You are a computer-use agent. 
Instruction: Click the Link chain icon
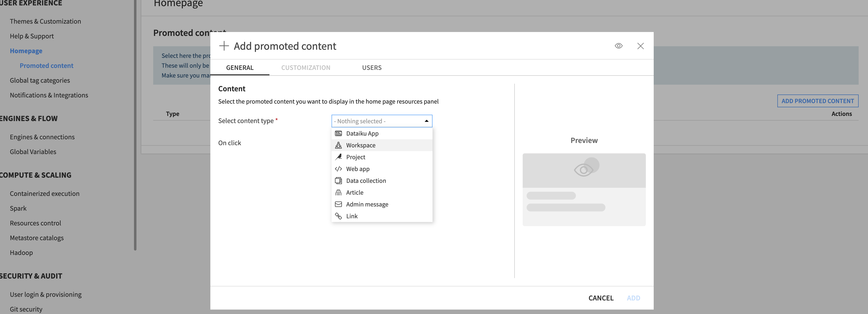click(x=338, y=216)
